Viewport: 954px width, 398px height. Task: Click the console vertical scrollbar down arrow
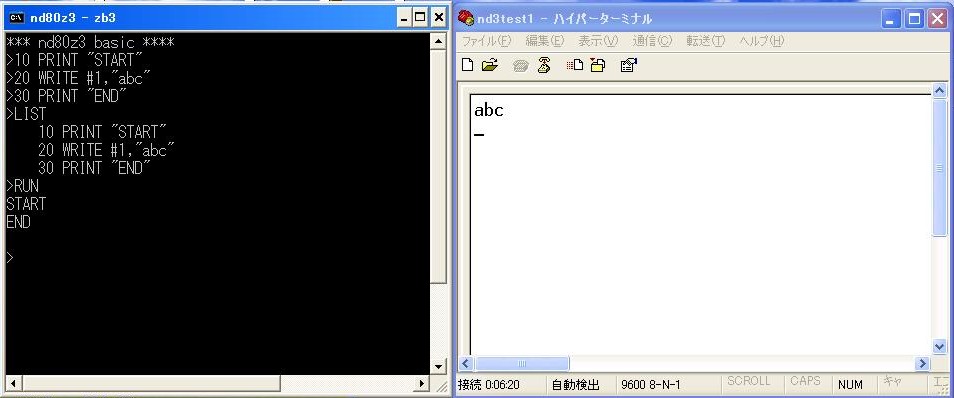pos(438,367)
